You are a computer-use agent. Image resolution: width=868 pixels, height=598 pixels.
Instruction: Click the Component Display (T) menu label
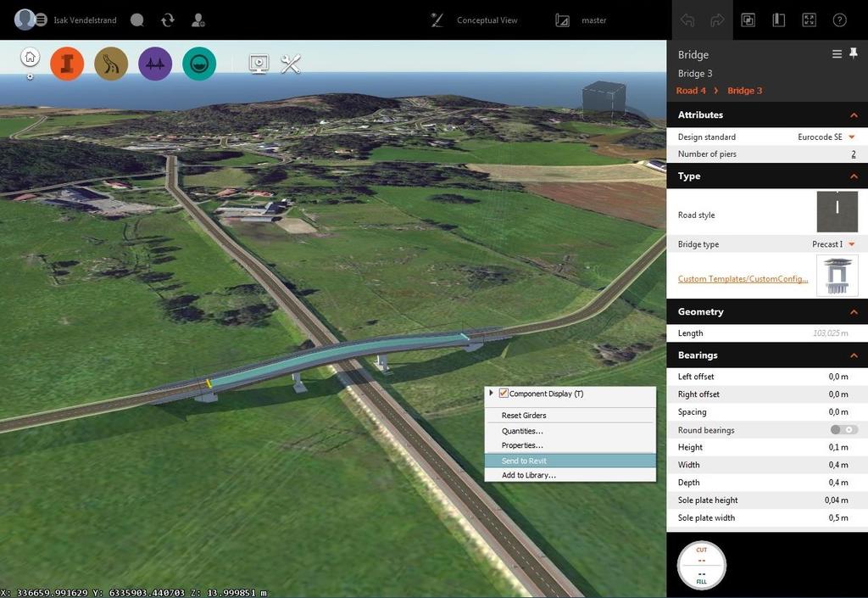[x=547, y=394]
